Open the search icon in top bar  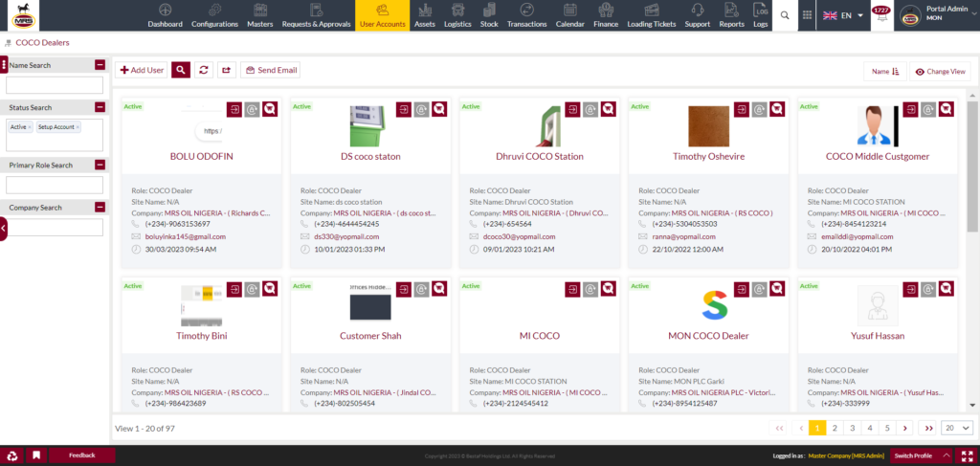(785, 15)
